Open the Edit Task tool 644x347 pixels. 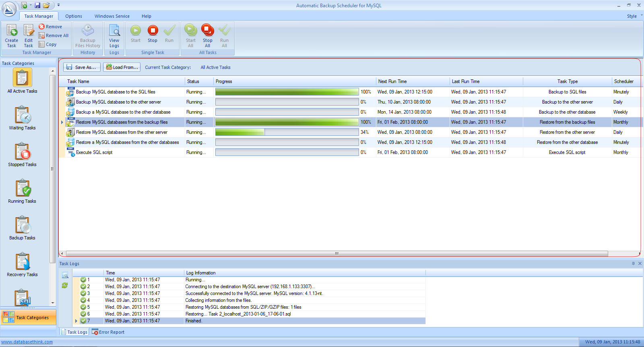pyautogui.click(x=29, y=35)
